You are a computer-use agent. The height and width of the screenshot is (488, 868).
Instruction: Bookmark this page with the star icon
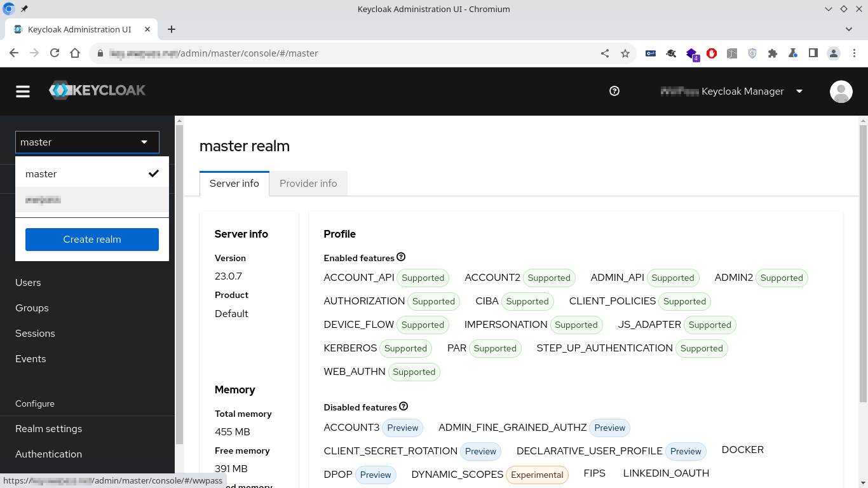[625, 53]
